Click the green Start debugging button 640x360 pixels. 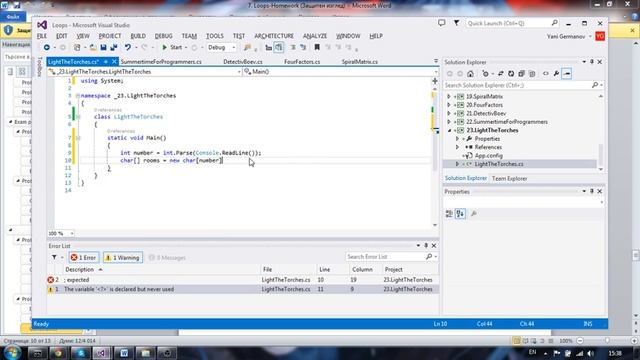point(172,47)
